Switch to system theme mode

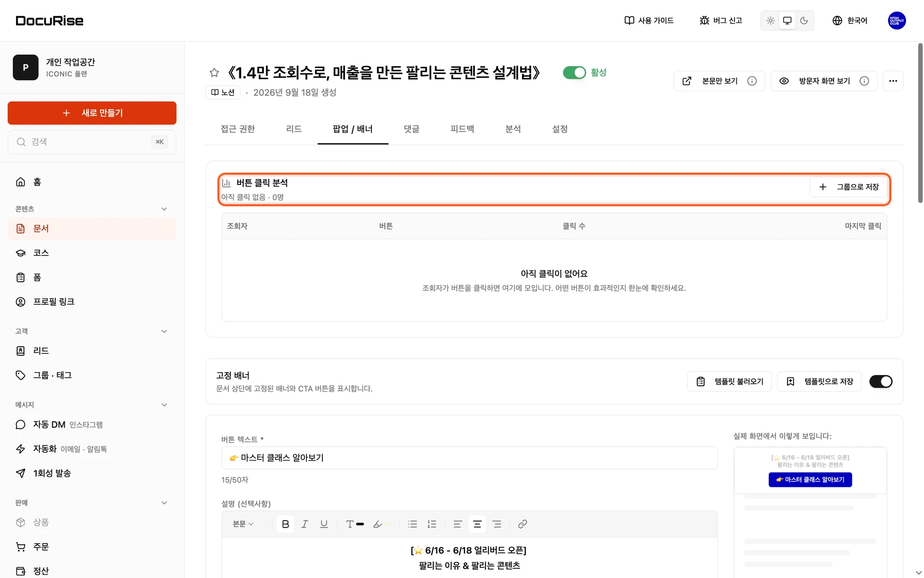click(787, 20)
